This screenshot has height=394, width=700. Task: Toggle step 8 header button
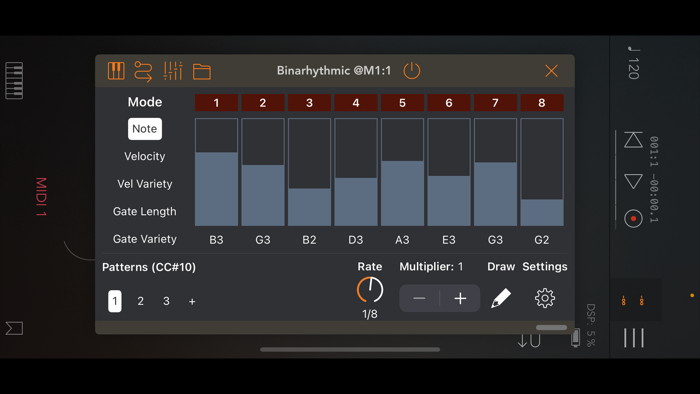[x=542, y=103]
